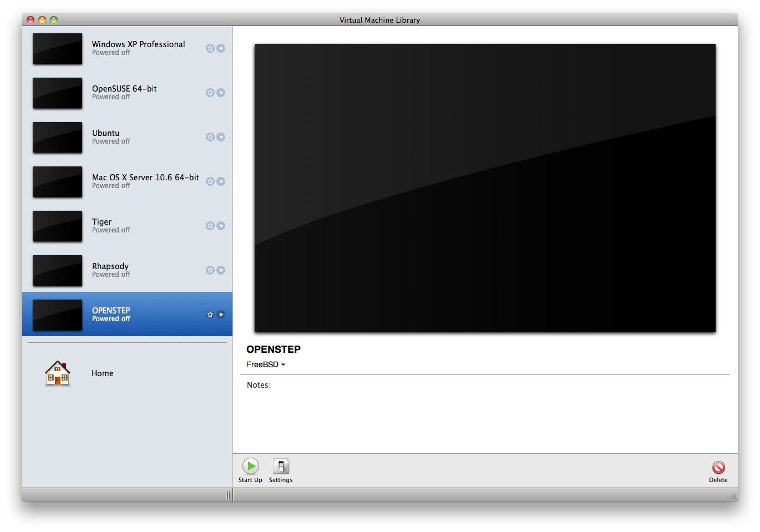Viewport: 760px width, 532px height.
Task: Start Tiger with its play icon
Action: (x=221, y=226)
